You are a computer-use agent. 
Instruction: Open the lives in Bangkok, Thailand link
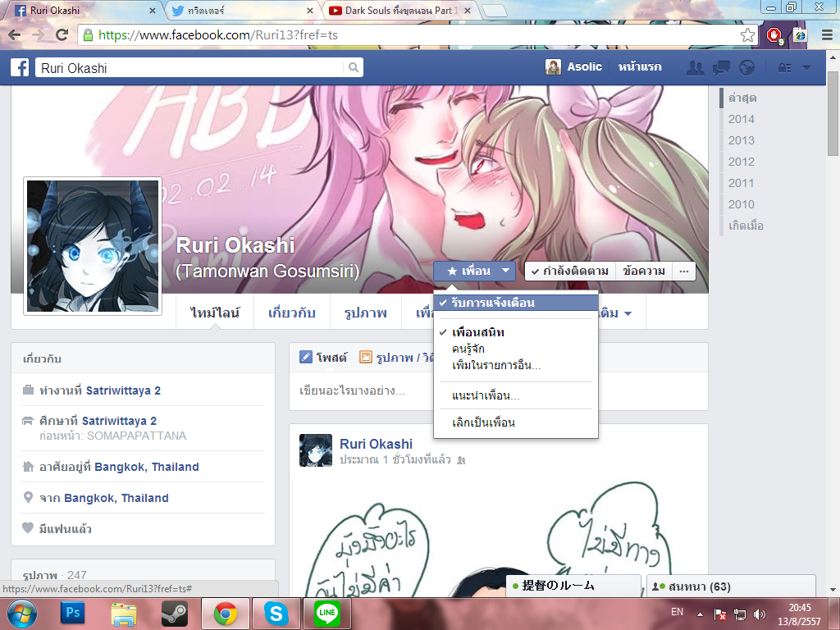click(146, 467)
